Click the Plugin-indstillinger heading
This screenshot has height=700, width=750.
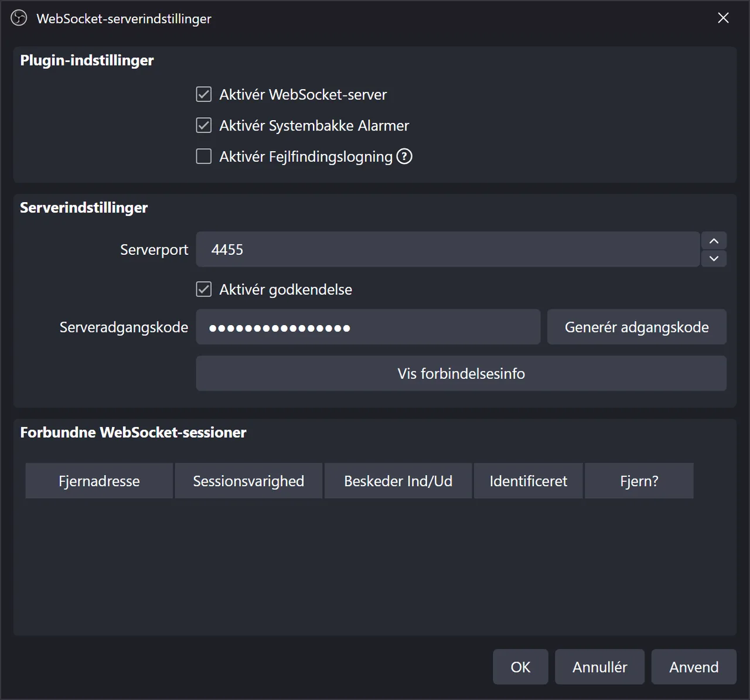(87, 60)
